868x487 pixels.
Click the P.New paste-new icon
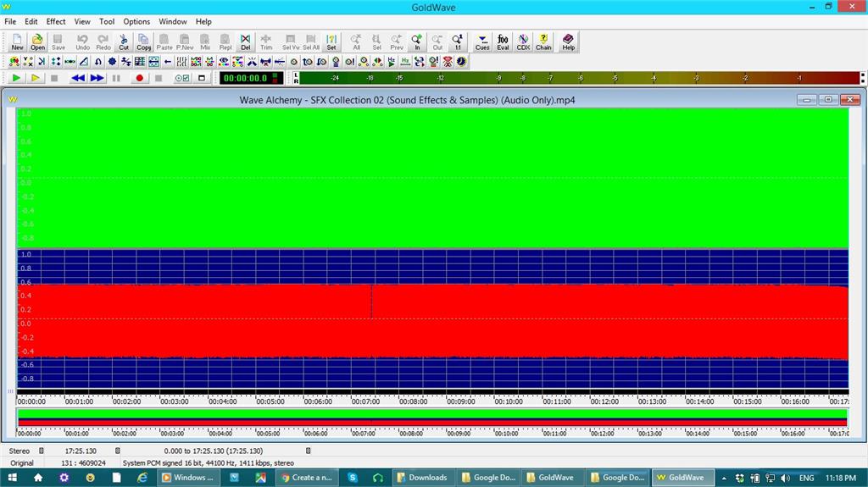[184, 42]
